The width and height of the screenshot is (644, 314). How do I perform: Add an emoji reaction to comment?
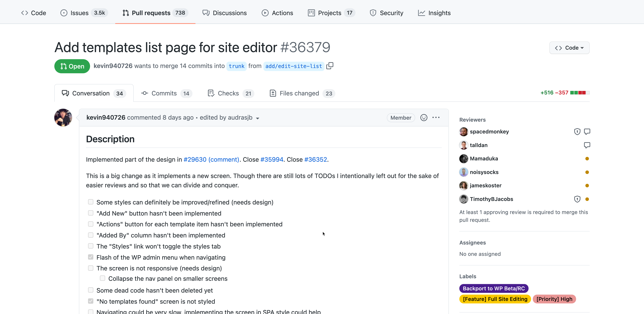coord(424,118)
